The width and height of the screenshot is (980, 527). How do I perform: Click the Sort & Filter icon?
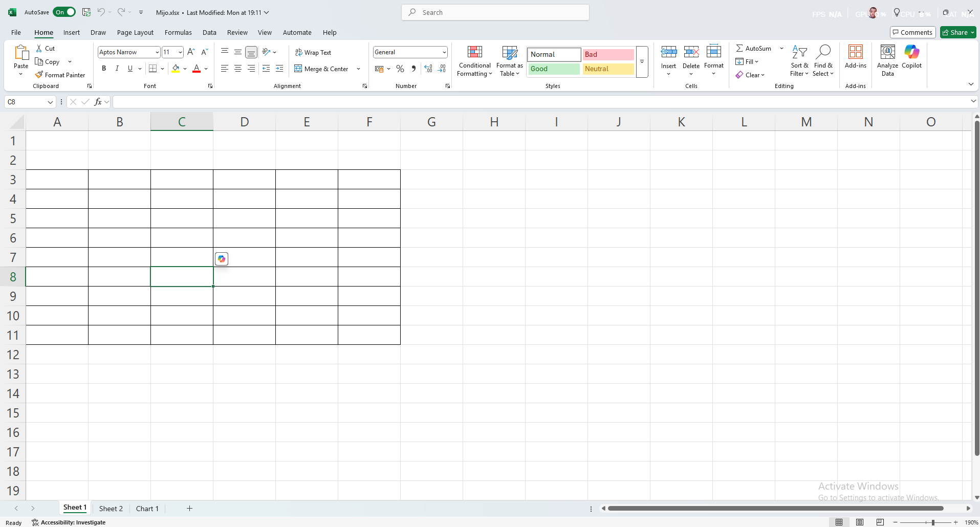[x=799, y=61]
